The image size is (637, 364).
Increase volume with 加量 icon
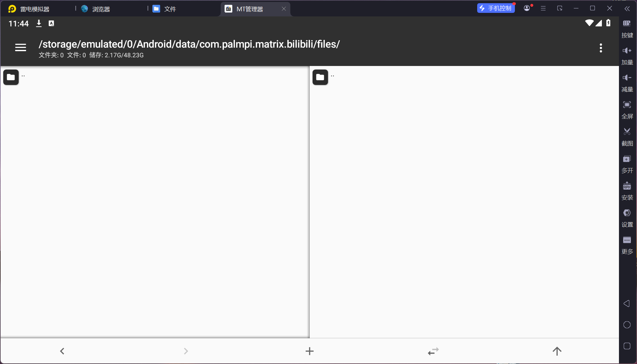point(627,55)
